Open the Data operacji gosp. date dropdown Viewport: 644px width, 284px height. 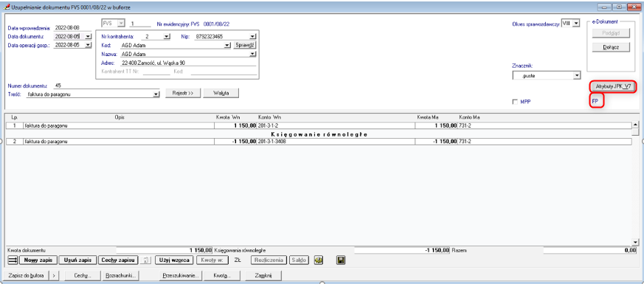(x=88, y=45)
